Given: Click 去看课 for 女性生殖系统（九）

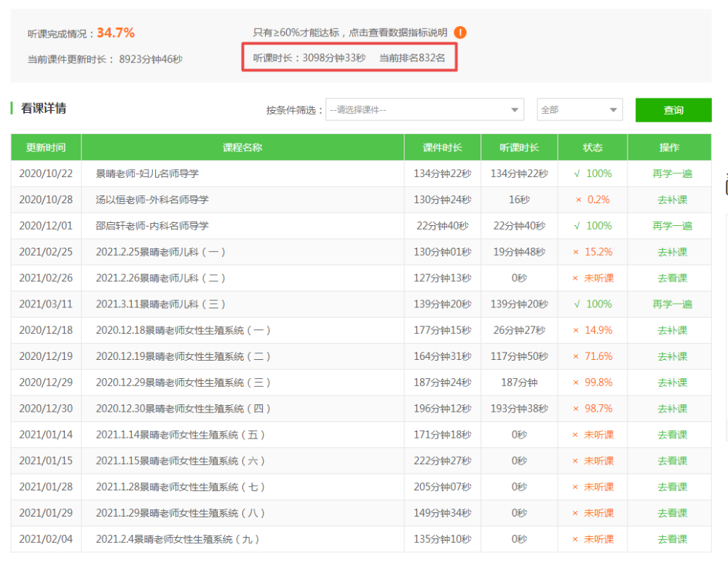Looking at the screenshot, I should [672, 539].
